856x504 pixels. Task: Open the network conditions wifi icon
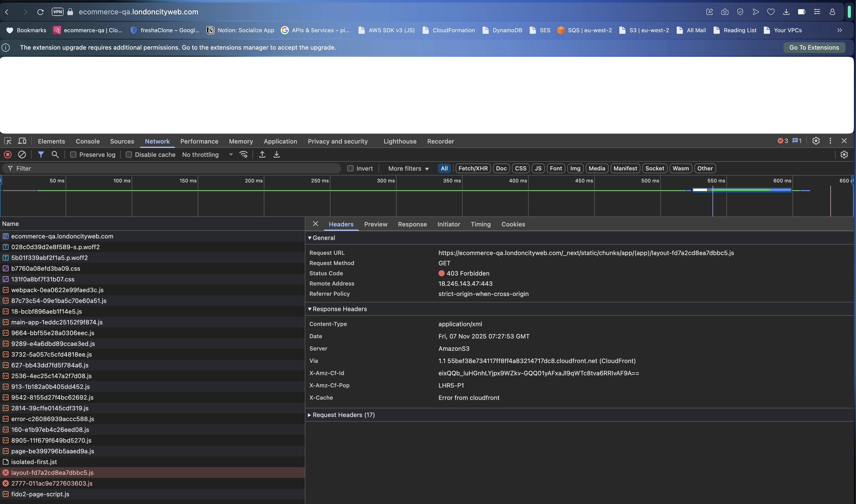(243, 155)
